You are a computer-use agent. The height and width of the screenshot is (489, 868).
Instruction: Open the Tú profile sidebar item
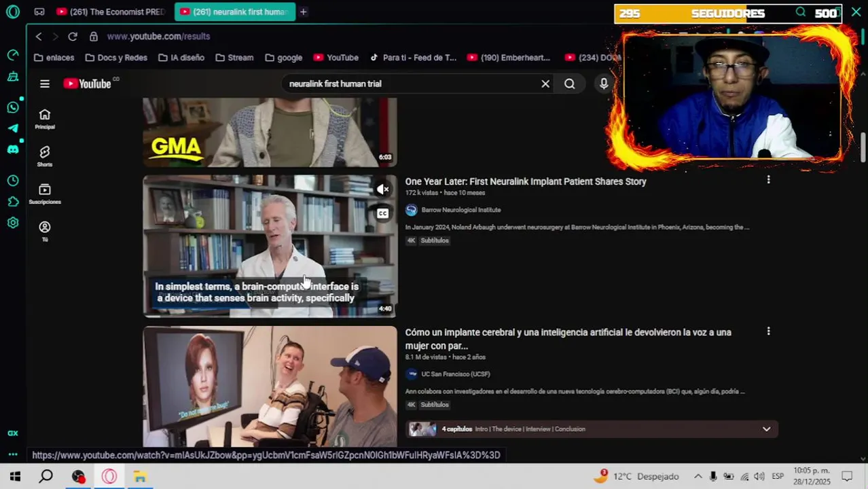click(x=45, y=231)
